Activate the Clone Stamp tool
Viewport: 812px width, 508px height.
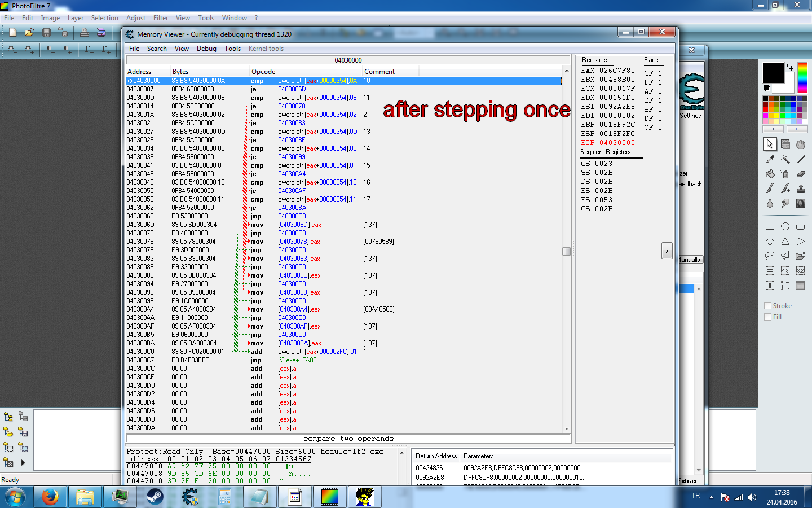pyautogui.click(x=801, y=189)
